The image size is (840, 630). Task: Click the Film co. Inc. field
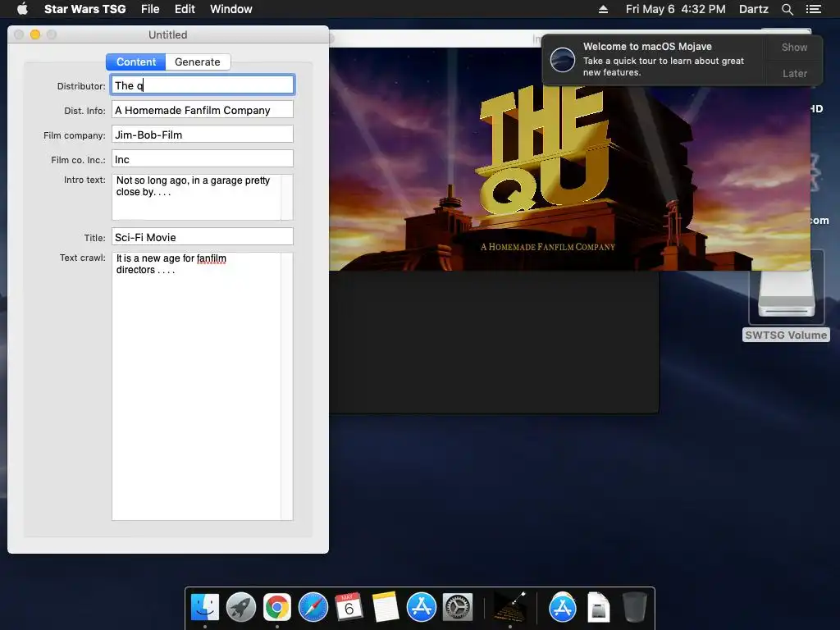203,159
